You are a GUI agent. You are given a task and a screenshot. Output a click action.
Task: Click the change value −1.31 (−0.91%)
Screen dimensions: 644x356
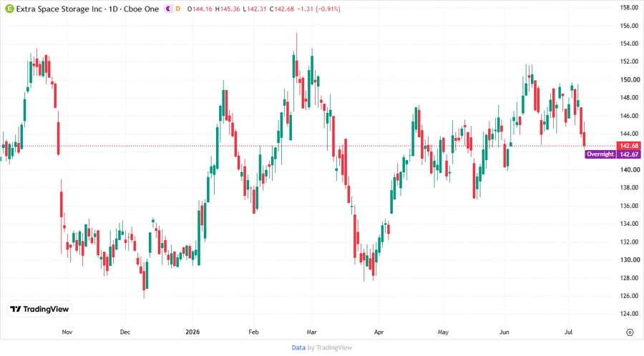point(318,9)
